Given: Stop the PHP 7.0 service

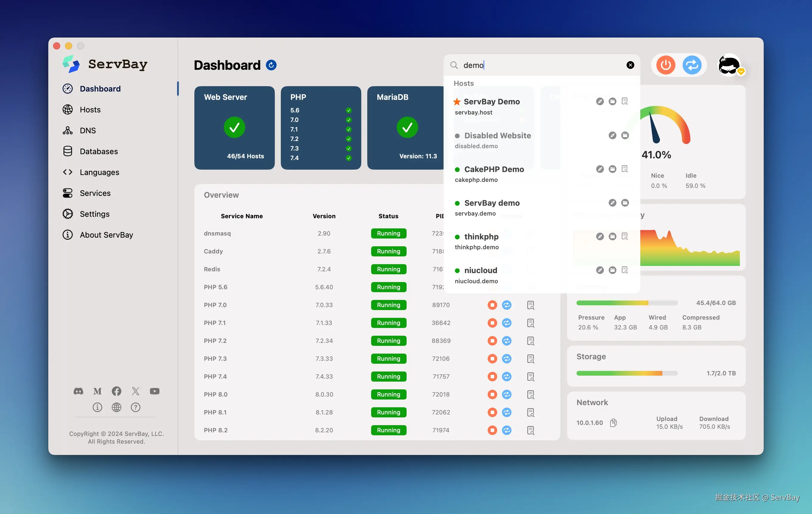Looking at the screenshot, I should pyautogui.click(x=492, y=305).
